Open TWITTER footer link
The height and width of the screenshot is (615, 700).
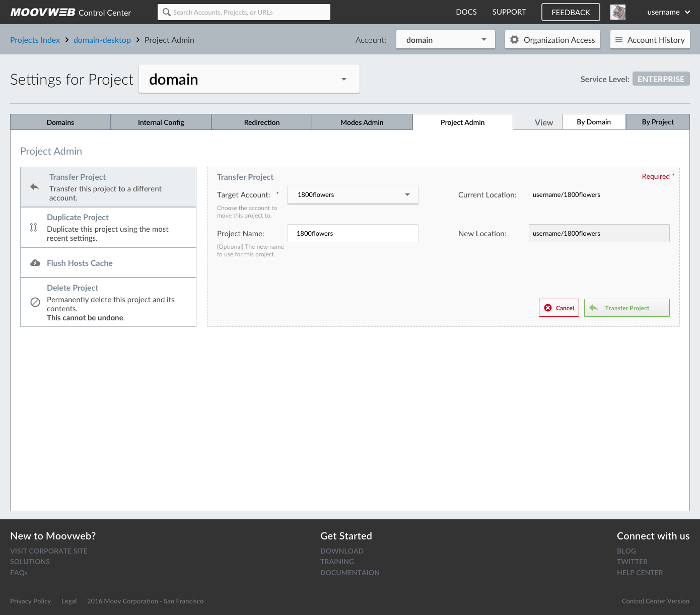(632, 562)
